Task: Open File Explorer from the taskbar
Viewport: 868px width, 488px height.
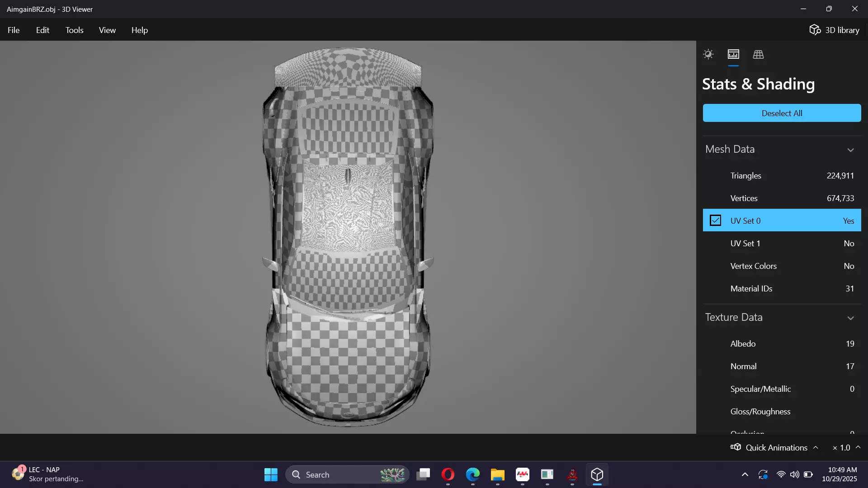Action: click(497, 474)
